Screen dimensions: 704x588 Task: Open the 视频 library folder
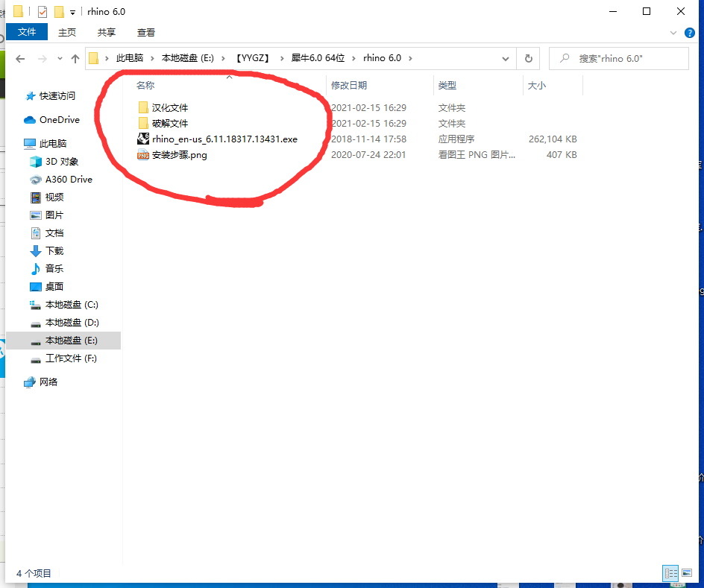tap(54, 197)
